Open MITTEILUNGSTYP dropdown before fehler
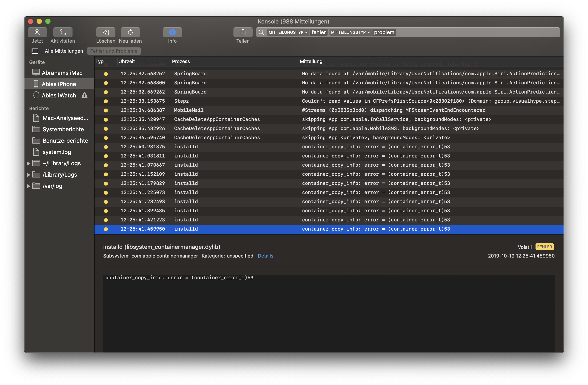Screen dimensions: 588x385 pos(288,32)
